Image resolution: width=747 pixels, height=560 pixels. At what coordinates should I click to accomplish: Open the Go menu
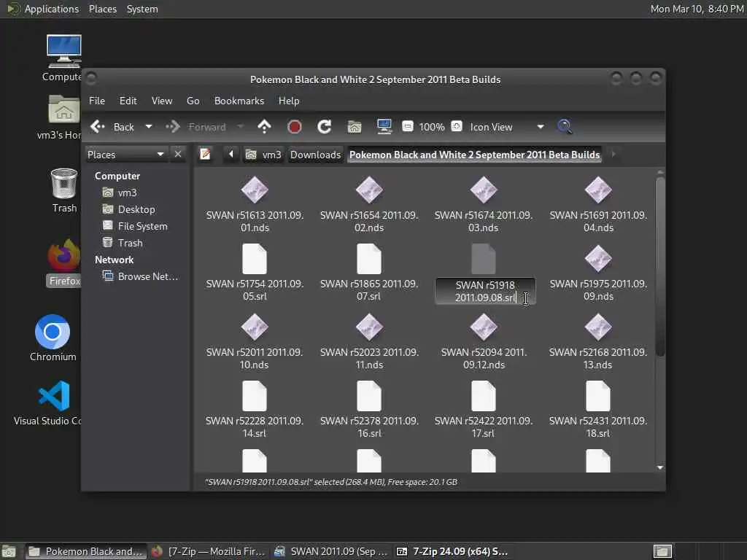pyautogui.click(x=193, y=101)
